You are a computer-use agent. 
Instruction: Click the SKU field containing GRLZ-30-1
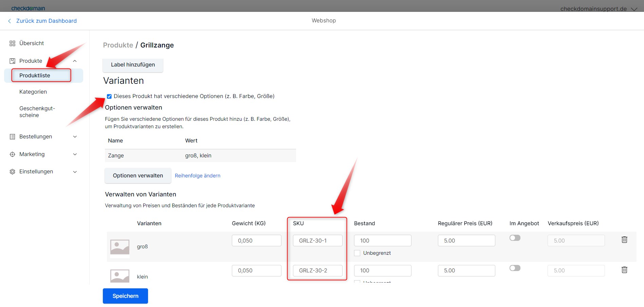click(x=317, y=241)
